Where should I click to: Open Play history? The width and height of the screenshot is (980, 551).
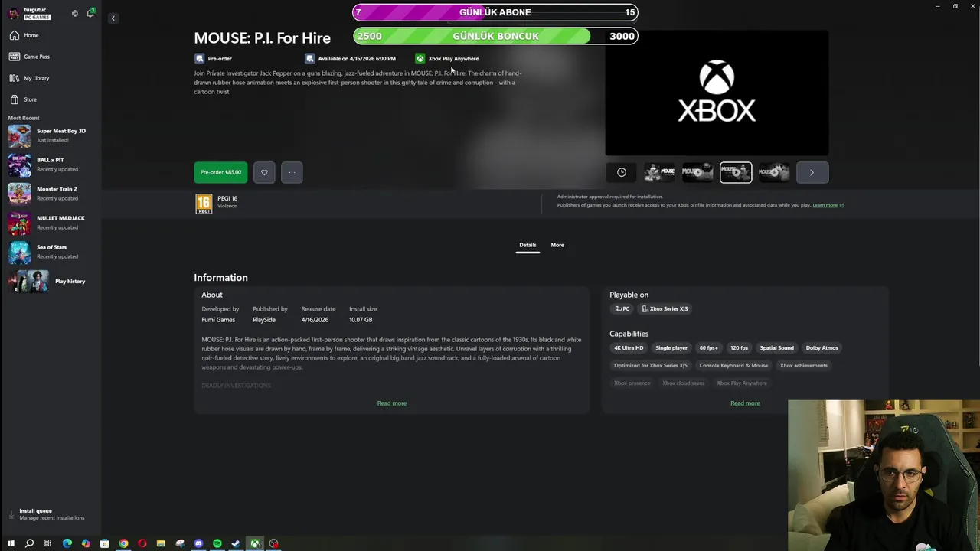point(51,281)
